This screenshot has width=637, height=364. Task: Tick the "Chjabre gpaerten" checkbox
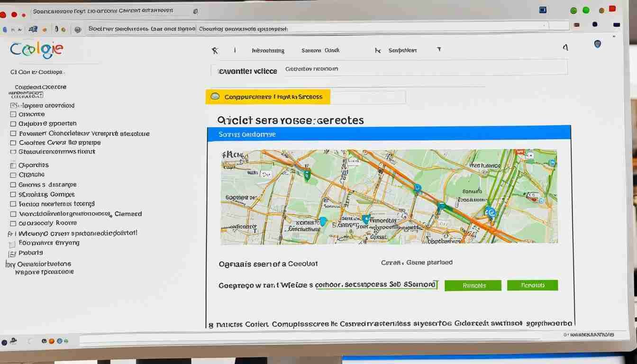point(13,124)
